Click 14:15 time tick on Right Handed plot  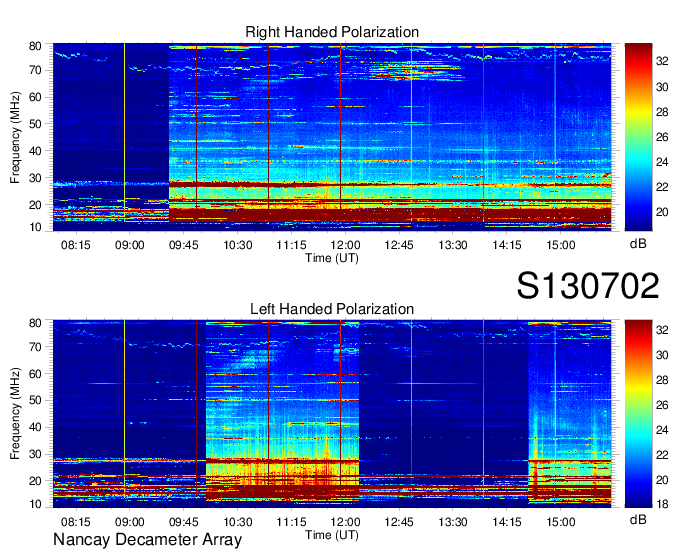point(507,245)
